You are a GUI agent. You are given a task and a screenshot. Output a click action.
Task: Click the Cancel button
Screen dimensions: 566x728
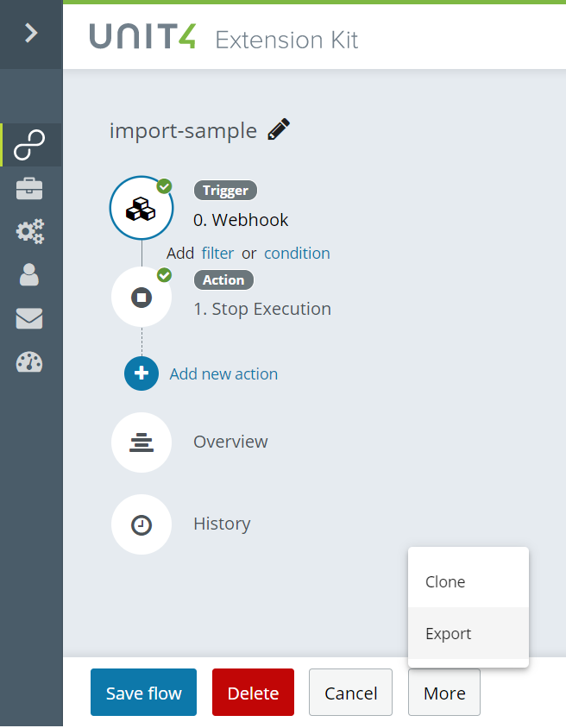click(x=350, y=693)
